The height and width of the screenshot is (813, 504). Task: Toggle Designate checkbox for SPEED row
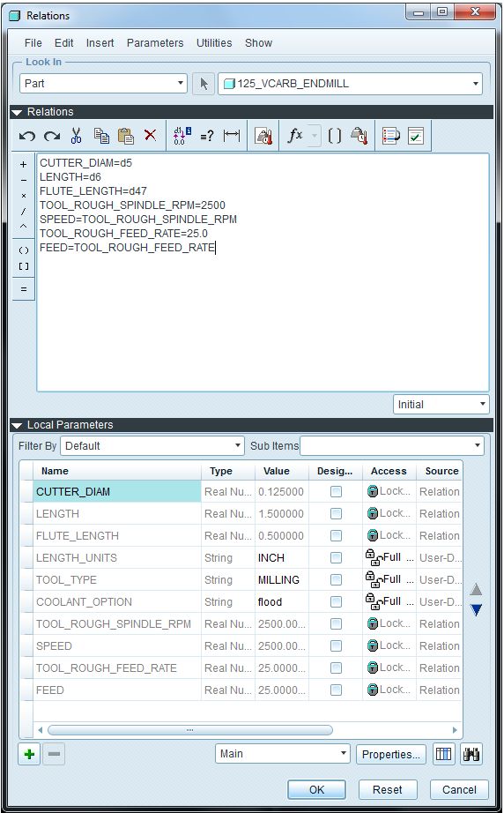tap(337, 646)
